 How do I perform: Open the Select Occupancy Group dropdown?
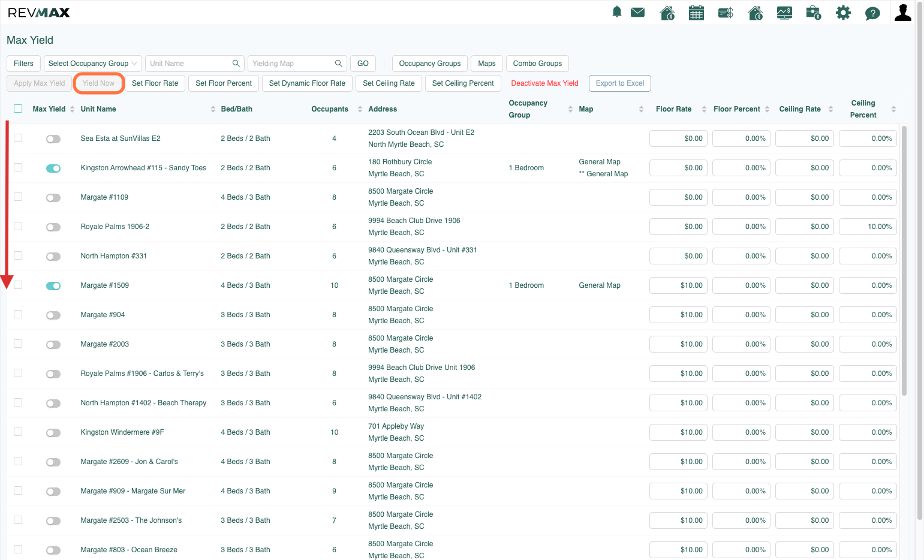(x=93, y=64)
